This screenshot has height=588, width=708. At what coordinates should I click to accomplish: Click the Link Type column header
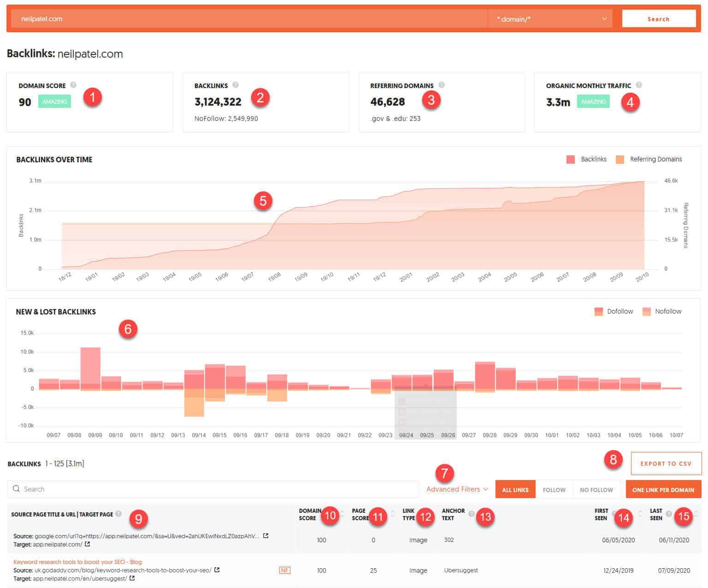409,514
